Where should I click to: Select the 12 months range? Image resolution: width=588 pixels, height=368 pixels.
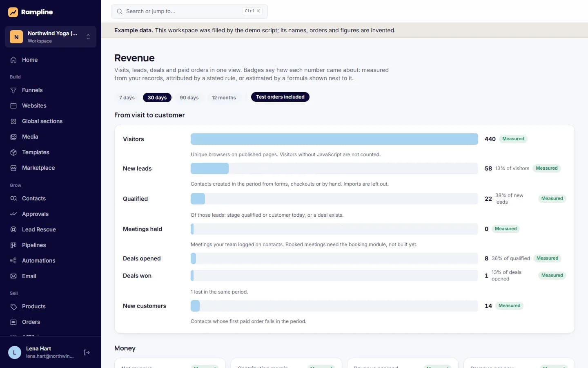point(224,98)
